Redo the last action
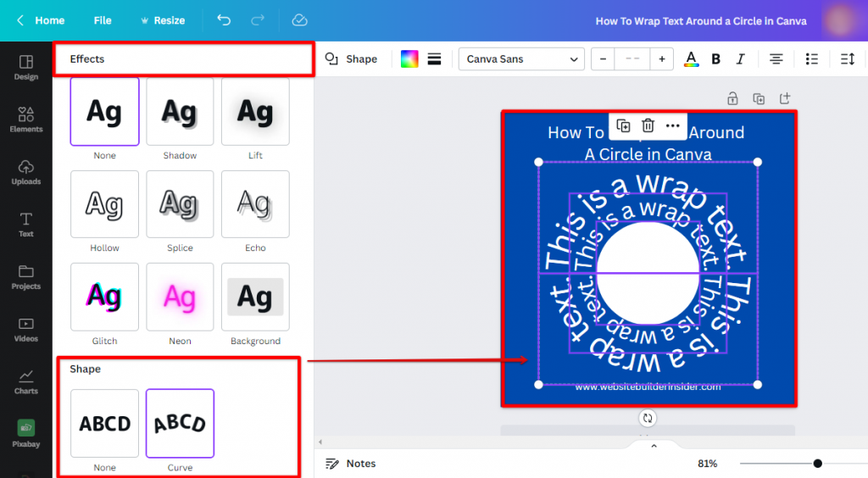This screenshot has height=478, width=868. click(258, 20)
